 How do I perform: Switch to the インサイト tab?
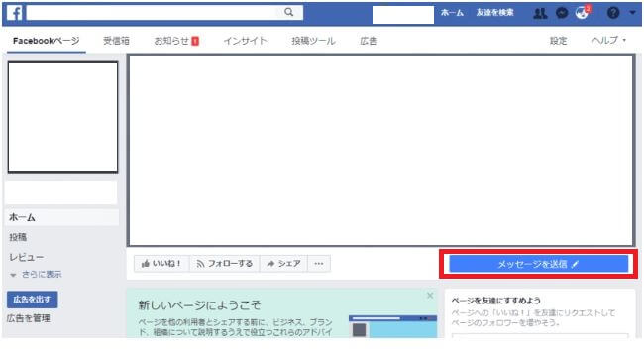coord(245,41)
